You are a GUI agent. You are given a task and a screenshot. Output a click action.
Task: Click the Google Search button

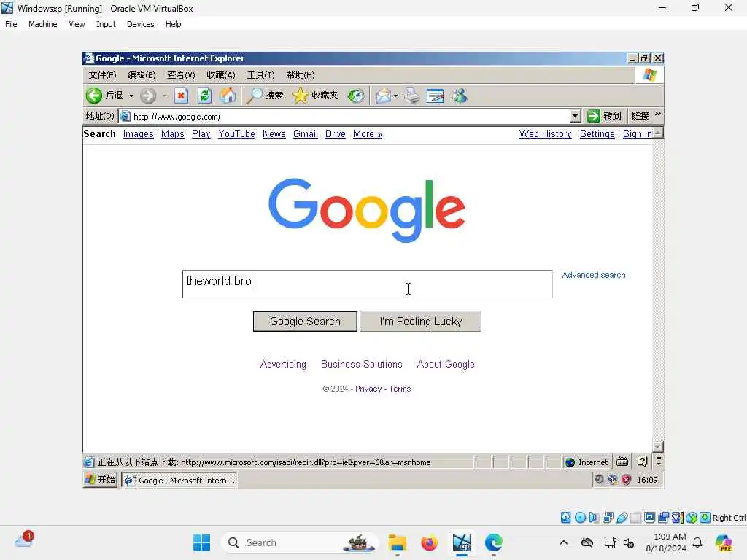(305, 322)
